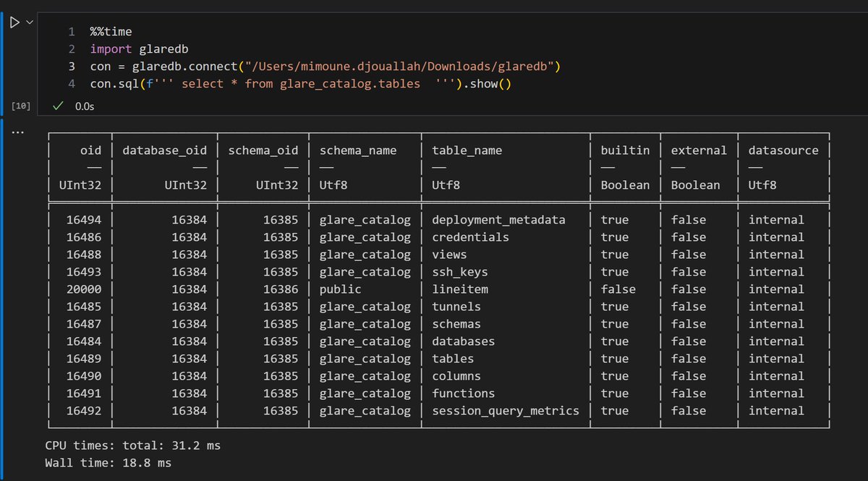This screenshot has width=868, height=481.
Task: Click the Wall time 18.8 ms line
Action: click(108, 463)
